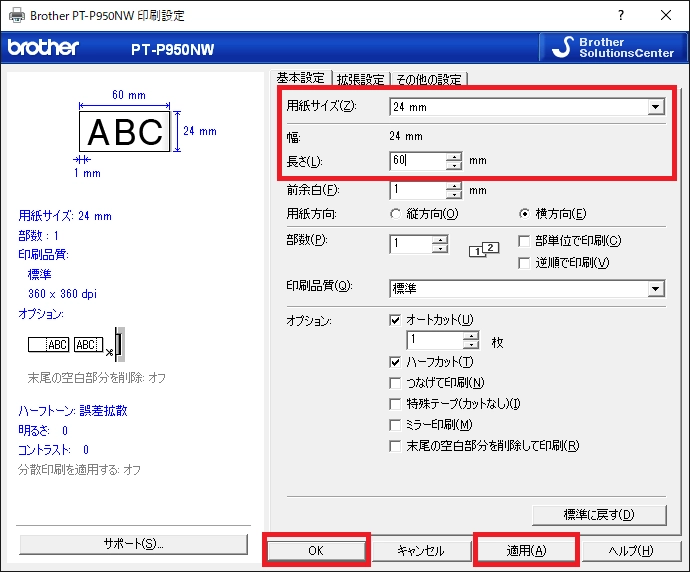Click the ハーフトーン: 誤差拡散 summary text

coord(73,411)
